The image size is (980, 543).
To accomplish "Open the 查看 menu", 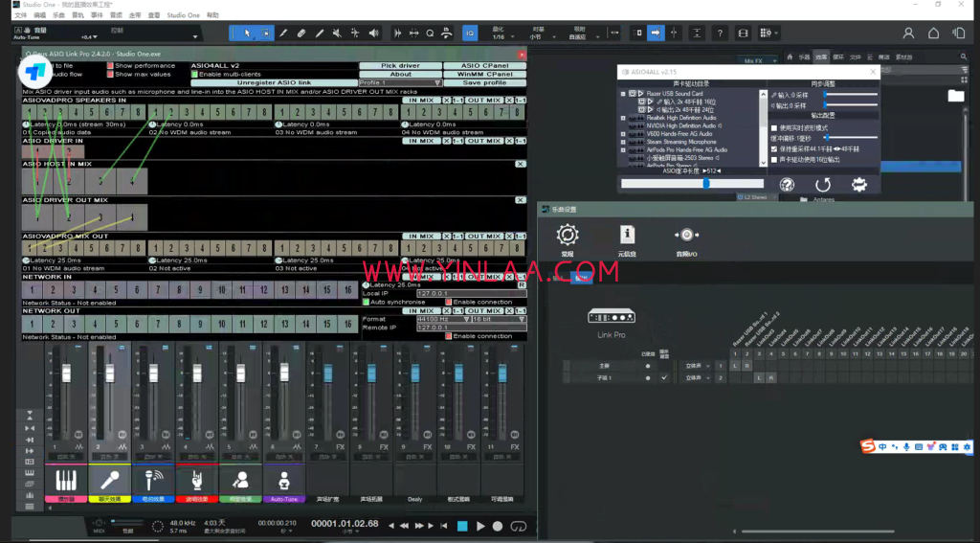I will point(154,15).
